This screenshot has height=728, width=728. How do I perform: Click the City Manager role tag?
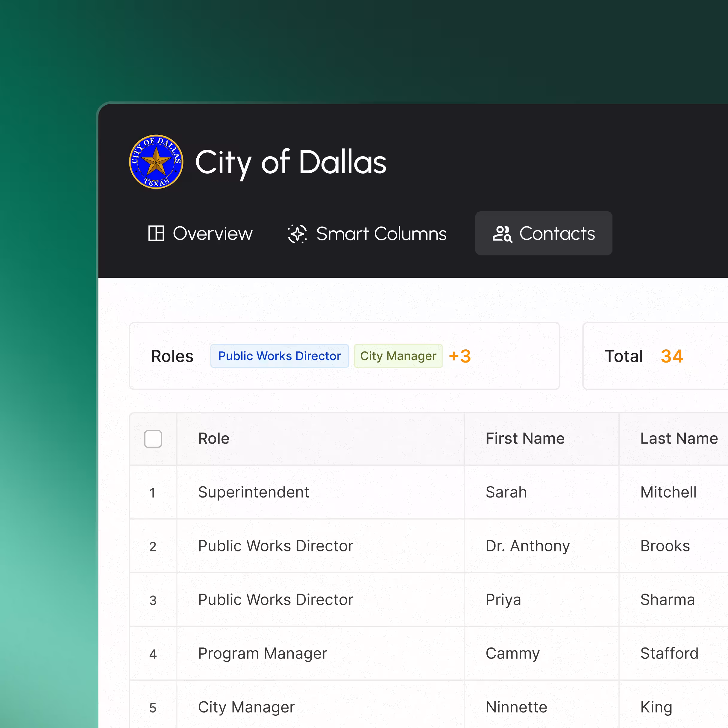click(398, 356)
